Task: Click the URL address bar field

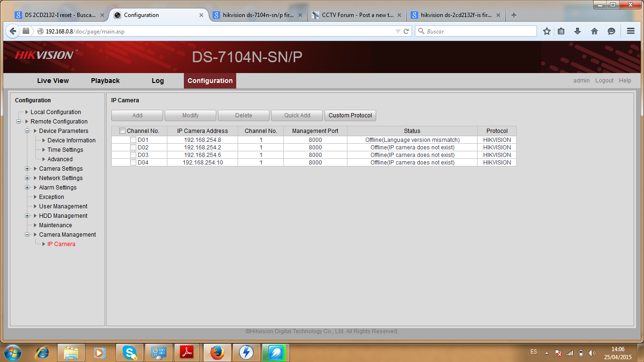Action: (217, 31)
